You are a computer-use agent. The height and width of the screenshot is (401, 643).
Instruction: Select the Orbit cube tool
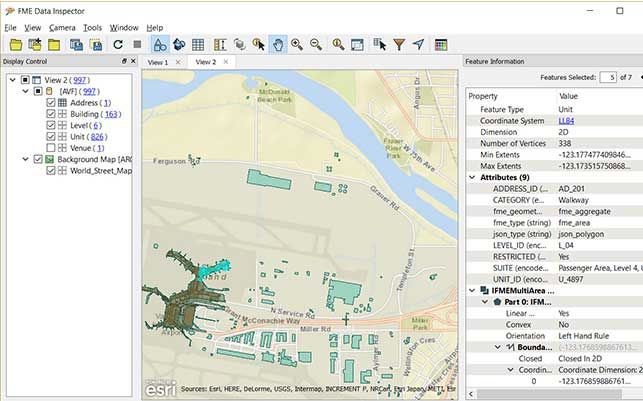(x=239, y=44)
